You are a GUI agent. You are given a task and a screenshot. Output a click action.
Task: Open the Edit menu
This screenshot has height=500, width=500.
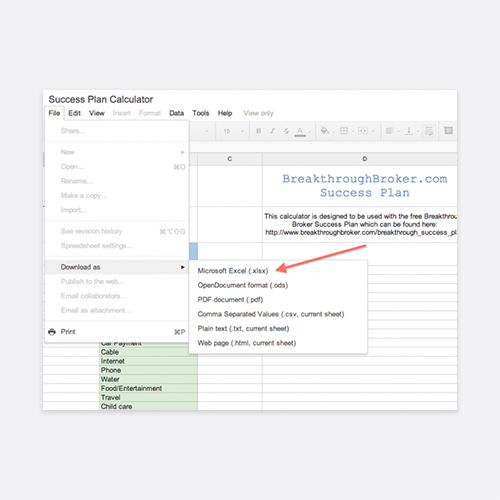pyautogui.click(x=75, y=113)
